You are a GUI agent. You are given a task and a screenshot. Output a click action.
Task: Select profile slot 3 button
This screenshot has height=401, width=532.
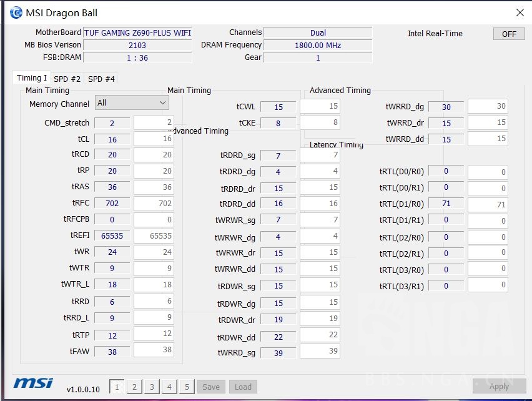[152, 387]
